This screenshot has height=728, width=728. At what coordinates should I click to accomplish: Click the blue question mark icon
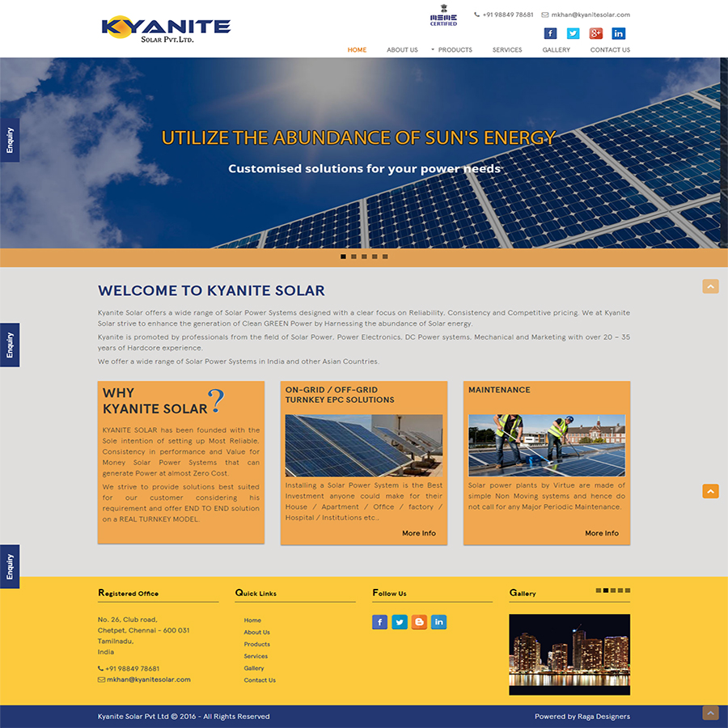click(216, 400)
